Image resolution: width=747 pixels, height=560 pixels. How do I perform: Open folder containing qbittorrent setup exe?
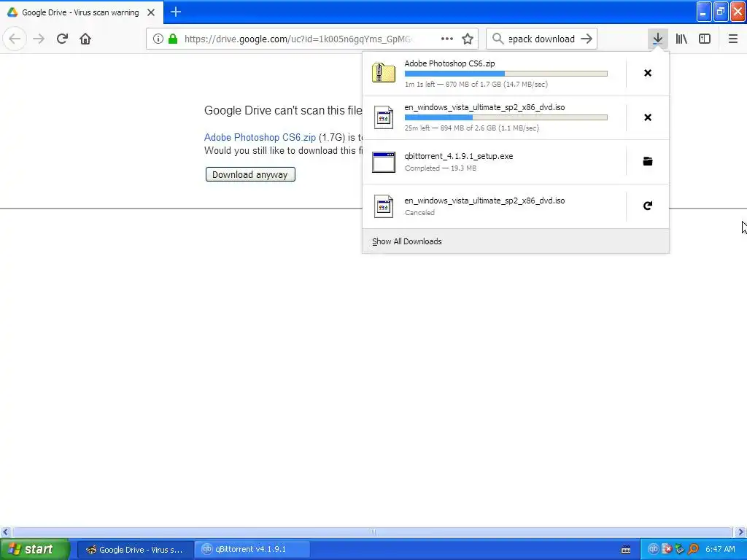click(x=648, y=161)
